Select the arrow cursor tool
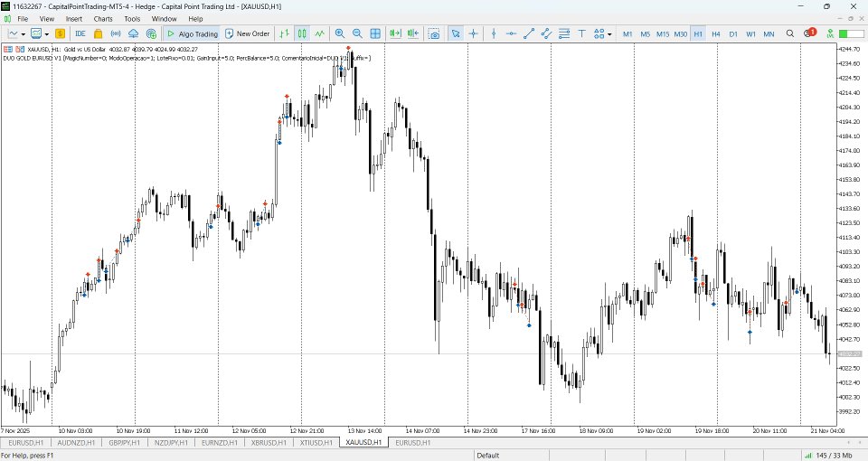This screenshot has width=868, height=461. 456,33
